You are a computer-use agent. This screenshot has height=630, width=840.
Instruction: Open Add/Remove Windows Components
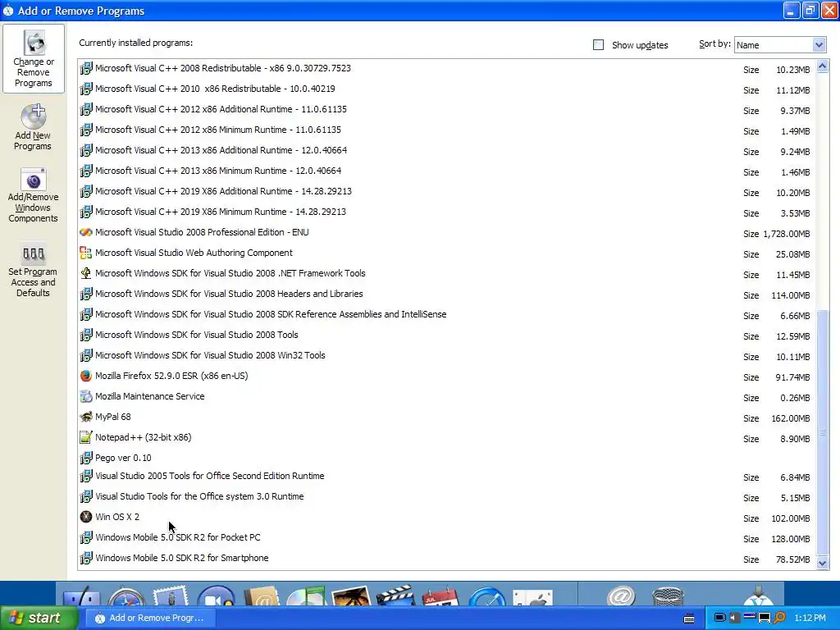point(33,195)
